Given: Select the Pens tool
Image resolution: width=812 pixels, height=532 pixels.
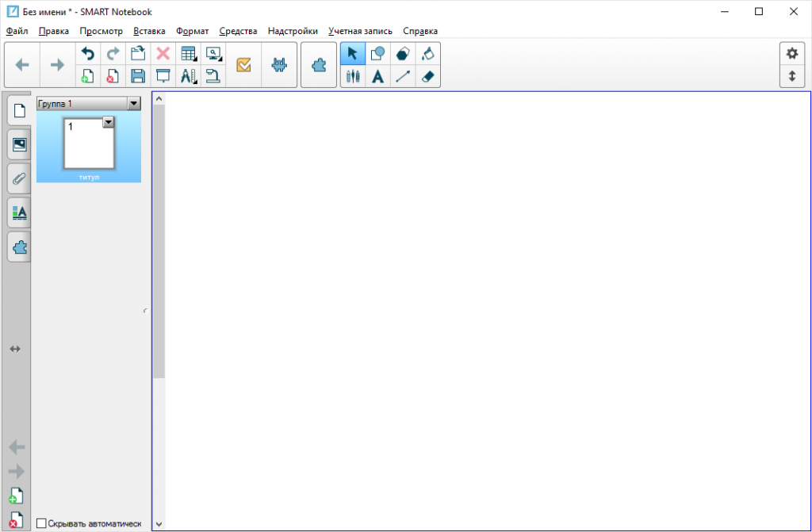Looking at the screenshot, I should pyautogui.click(x=353, y=77).
